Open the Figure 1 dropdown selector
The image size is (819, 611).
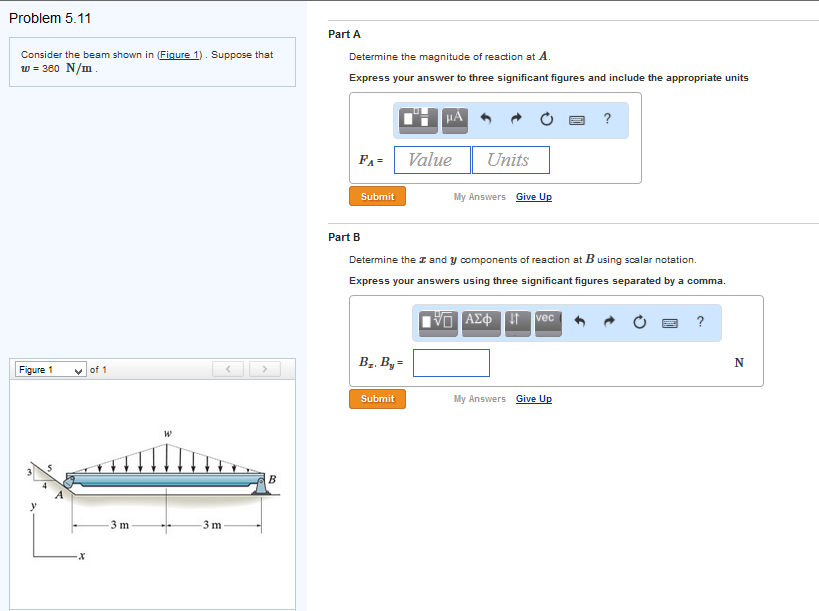(x=50, y=370)
